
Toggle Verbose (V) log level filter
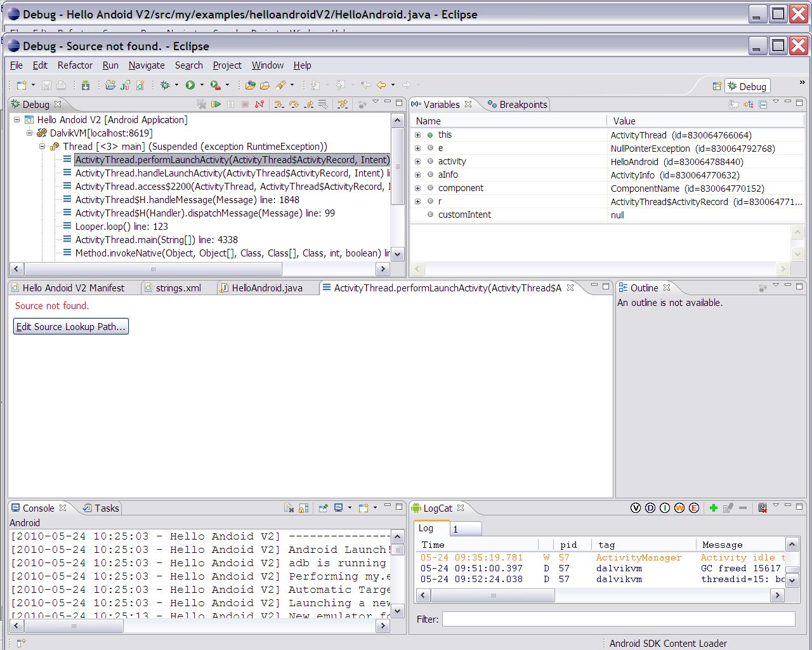[x=636, y=508]
